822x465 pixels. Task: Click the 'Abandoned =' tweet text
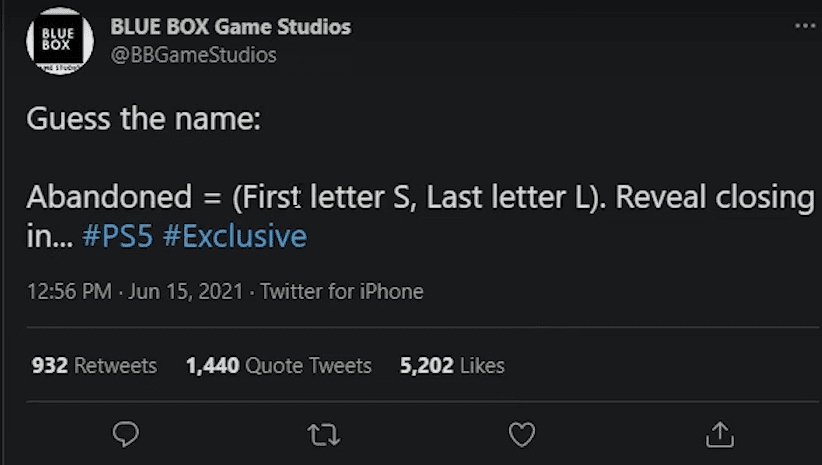(124, 197)
